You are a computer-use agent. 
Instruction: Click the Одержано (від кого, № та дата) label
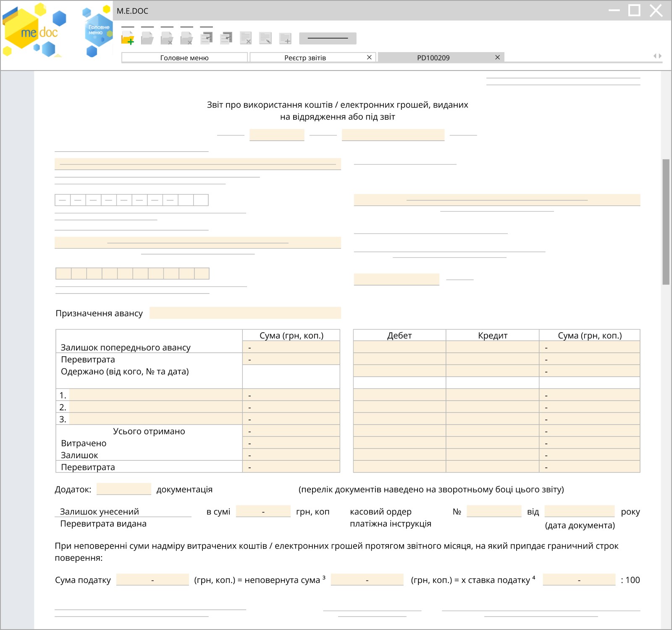tap(125, 371)
